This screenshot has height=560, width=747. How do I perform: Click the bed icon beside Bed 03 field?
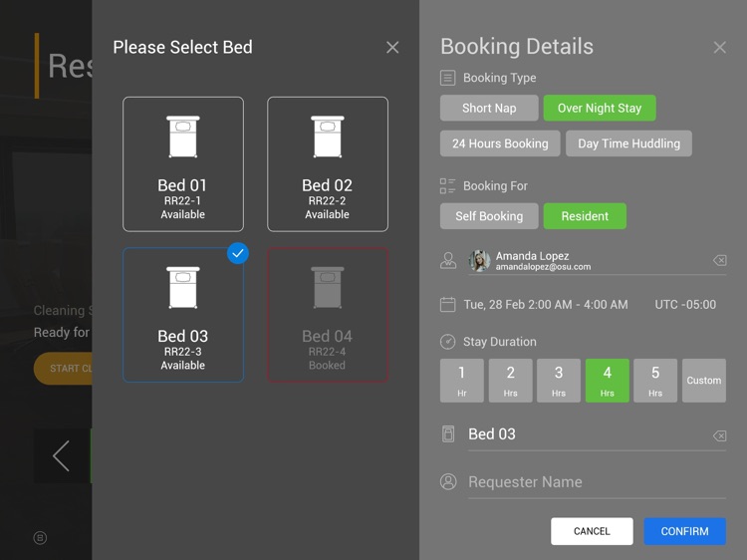click(448, 434)
